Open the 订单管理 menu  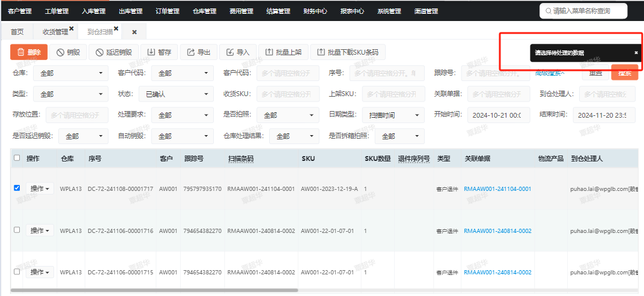[x=168, y=11]
